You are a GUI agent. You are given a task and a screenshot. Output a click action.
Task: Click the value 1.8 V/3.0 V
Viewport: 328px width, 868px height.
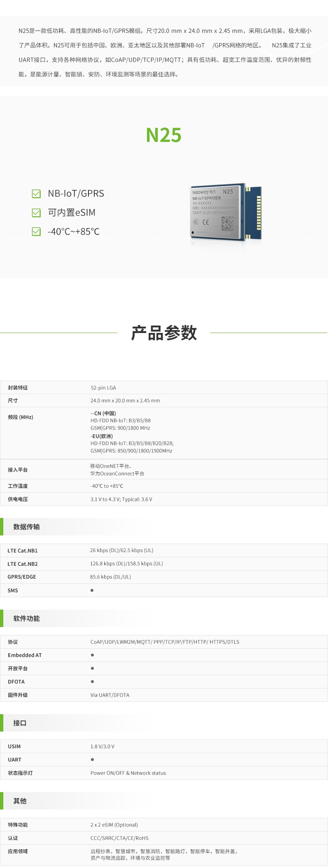(103, 746)
